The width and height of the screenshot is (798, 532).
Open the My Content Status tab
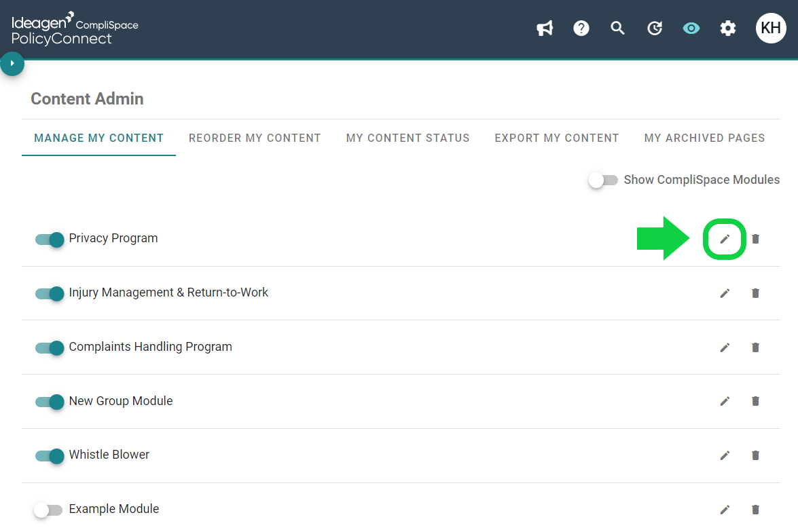407,138
